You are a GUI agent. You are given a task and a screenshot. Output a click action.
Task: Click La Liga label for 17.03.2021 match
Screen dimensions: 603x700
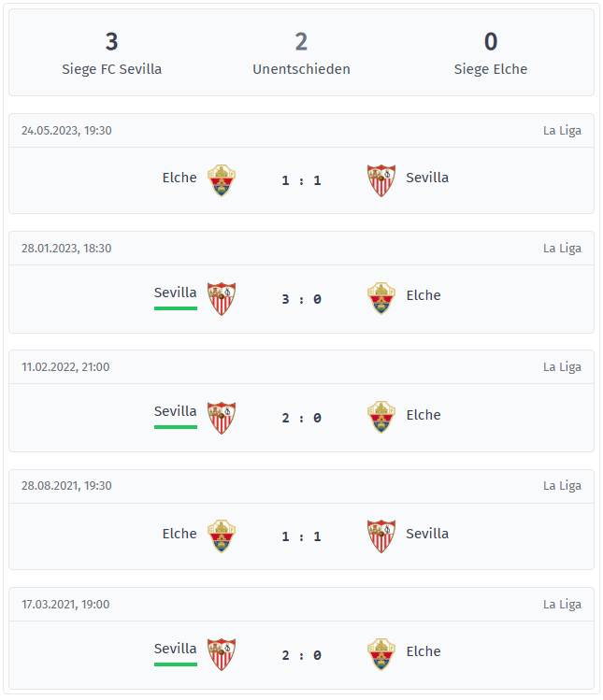click(562, 605)
